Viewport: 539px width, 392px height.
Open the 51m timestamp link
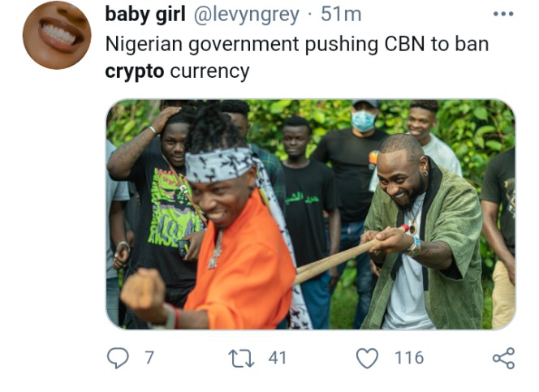[341, 15]
